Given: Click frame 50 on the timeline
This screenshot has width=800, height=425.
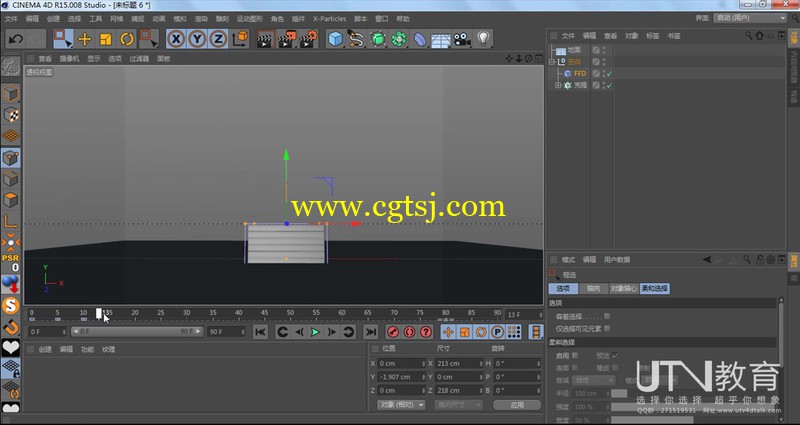Looking at the screenshot, I should [x=290, y=314].
